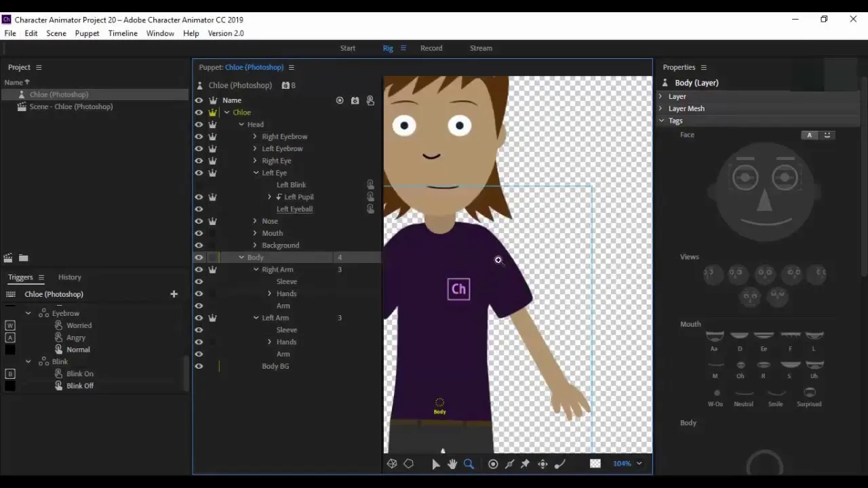The height and width of the screenshot is (488, 868).
Task: Click the Pin tool icon in the toolbar
Action: 526,464
